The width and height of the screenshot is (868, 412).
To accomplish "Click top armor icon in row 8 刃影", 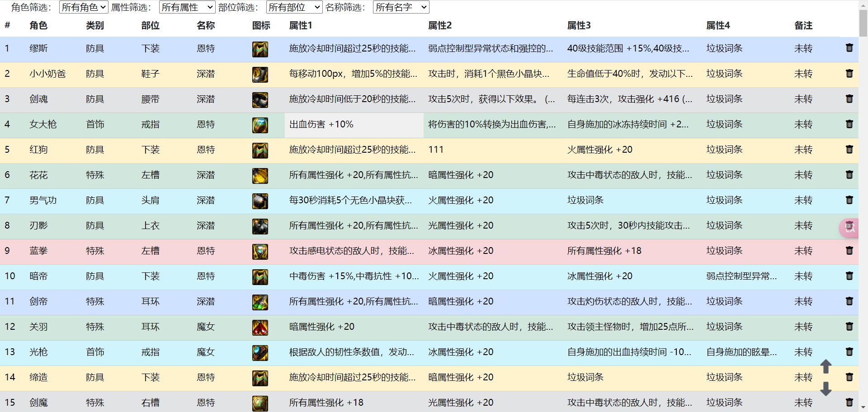I will point(260,226).
